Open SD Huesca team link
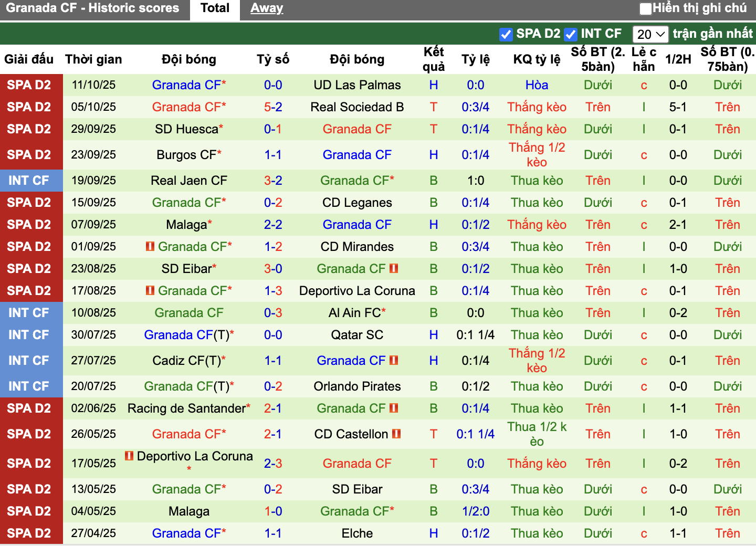Image resolution: width=756 pixels, height=546 pixels. tap(186, 129)
